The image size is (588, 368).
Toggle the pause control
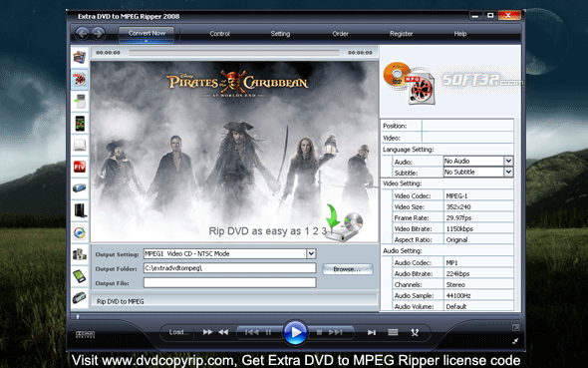(x=268, y=332)
